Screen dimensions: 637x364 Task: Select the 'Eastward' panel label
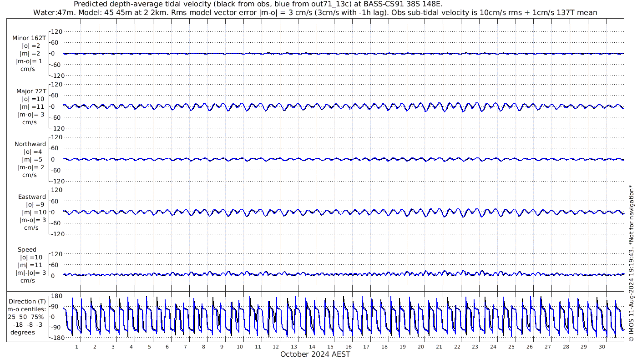pos(32,197)
